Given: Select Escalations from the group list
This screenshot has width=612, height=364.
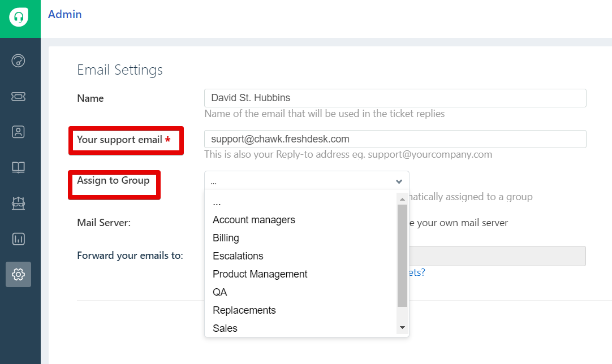Looking at the screenshot, I should coord(238,256).
